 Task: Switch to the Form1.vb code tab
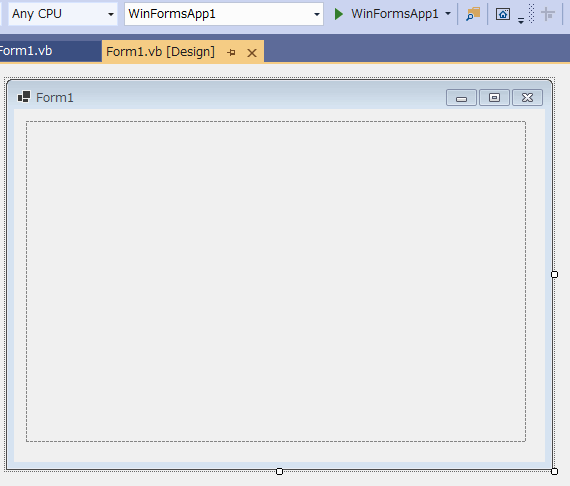(x=26, y=51)
